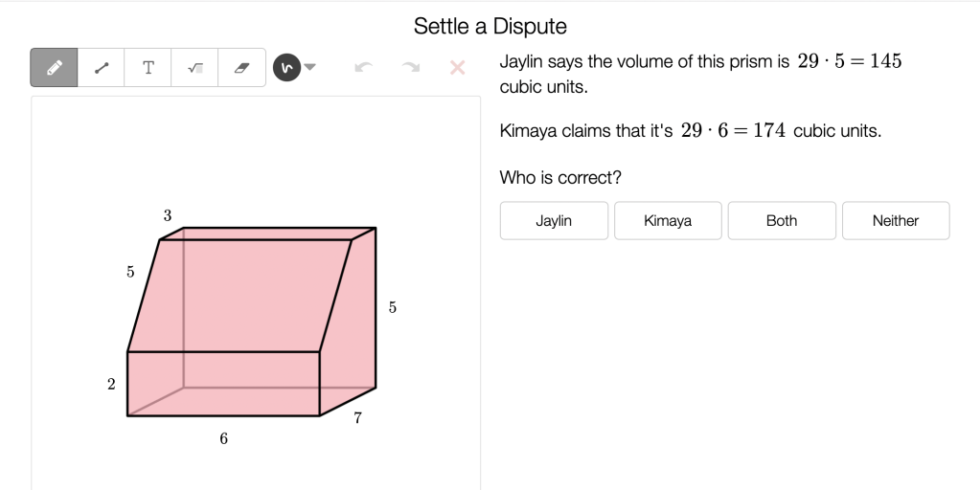Click the expression 29 · 6 = 174
The image size is (980, 490).
click(x=734, y=131)
